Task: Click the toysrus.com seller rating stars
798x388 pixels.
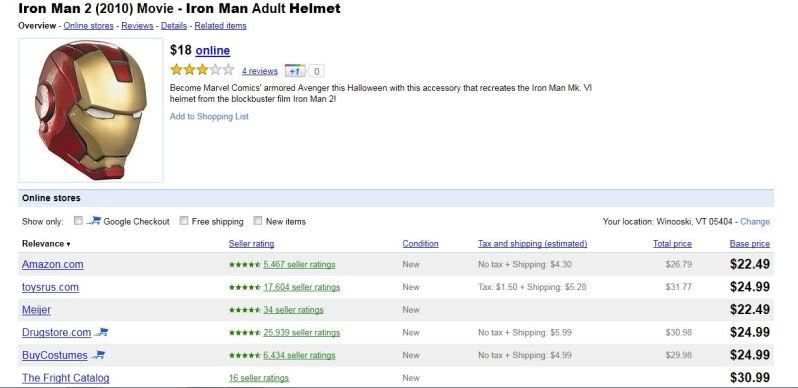Action: (245, 287)
